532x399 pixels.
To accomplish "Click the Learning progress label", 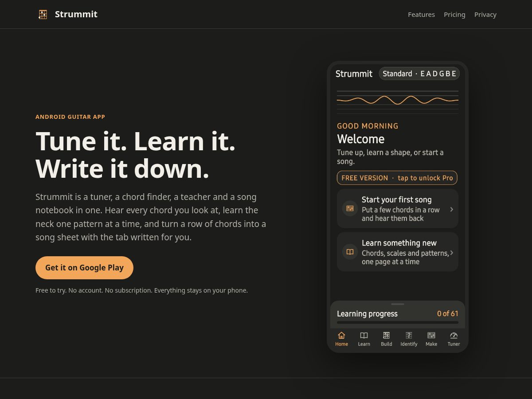I will coord(367,313).
